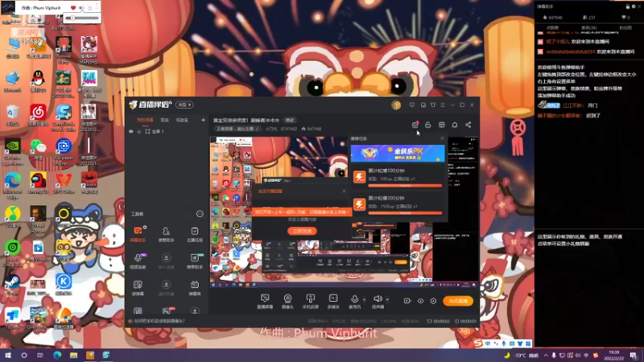
Task: Click the share icon in stream header
Action: point(469,125)
